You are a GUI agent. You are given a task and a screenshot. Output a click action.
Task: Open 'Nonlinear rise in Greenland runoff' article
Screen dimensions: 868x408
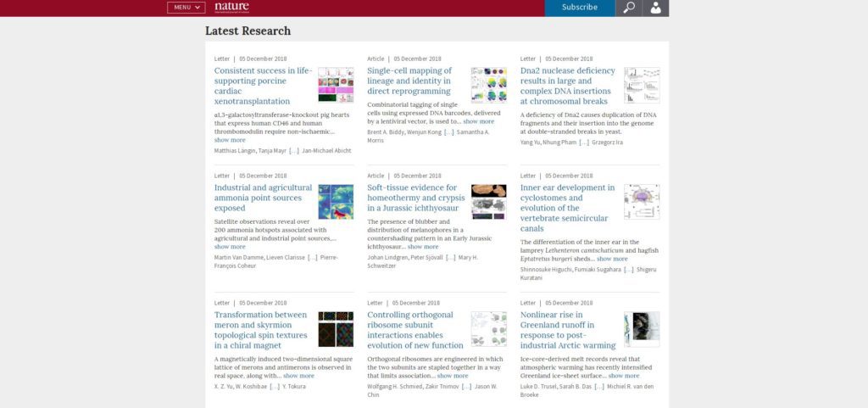(567, 330)
